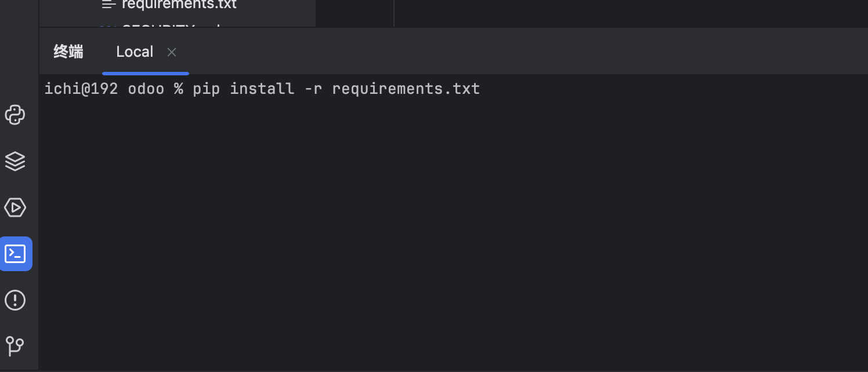This screenshot has height=372, width=868.
Task: Click the requirements.txt file type icon
Action: [x=108, y=5]
